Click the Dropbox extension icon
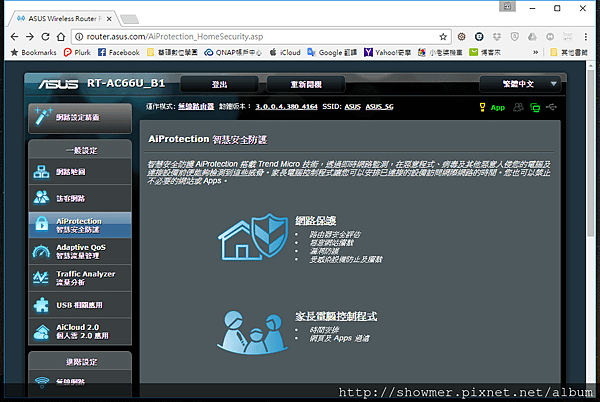The height and width of the screenshot is (402, 600). (x=497, y=37)
